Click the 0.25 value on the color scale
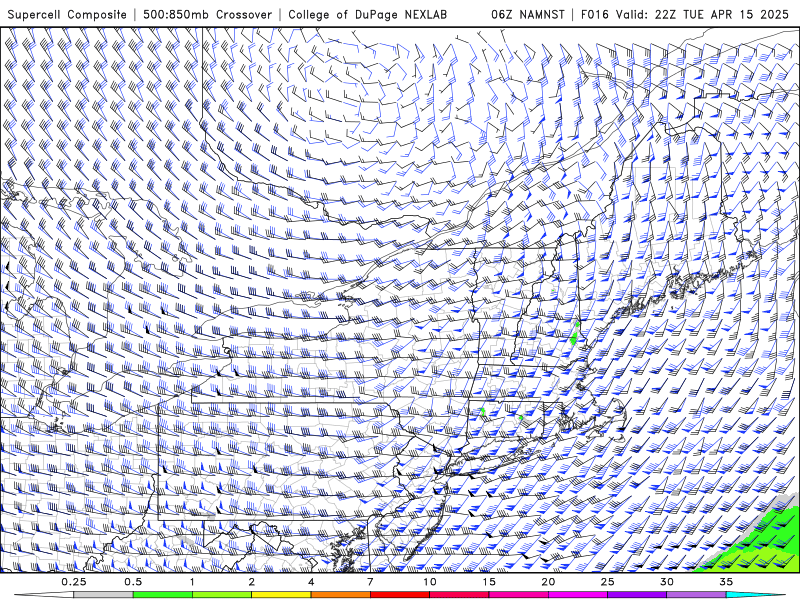 (74, 582)
